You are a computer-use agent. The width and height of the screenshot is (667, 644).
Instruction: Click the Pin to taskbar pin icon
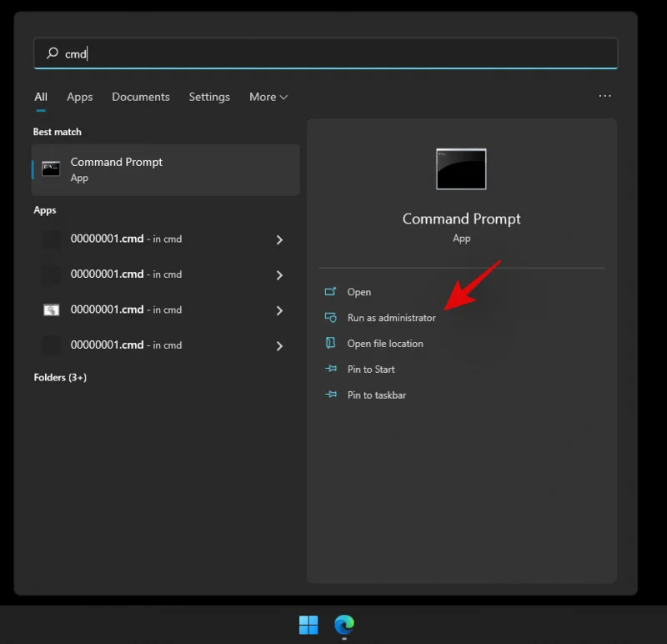coord(329,395)
